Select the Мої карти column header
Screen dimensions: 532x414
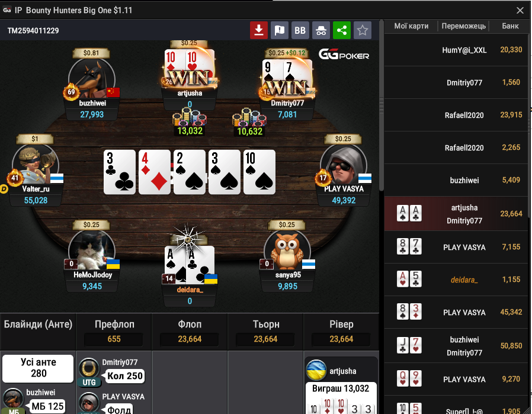[x=411, y=26]
